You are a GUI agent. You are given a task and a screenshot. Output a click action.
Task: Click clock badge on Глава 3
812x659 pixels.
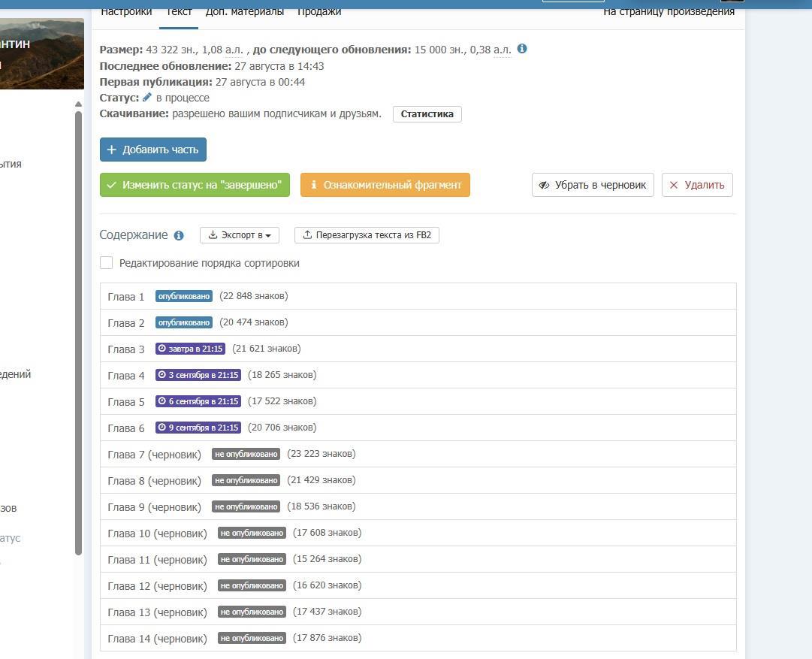(x=190, y=349)
